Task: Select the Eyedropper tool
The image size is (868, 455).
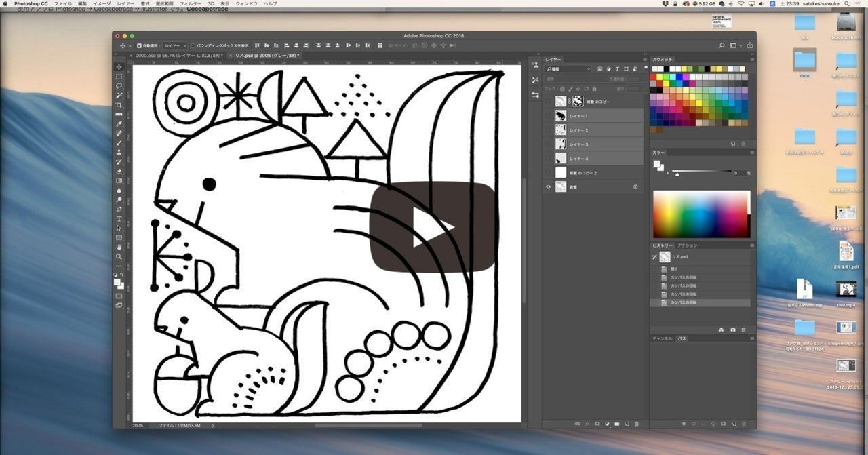Action: (x=119, y=124)
